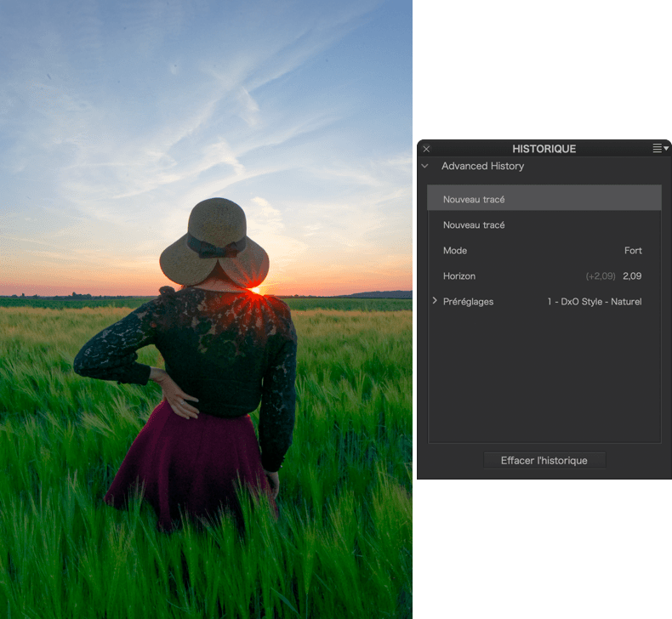Click the DxO Style - Naturel preset value
The width and height of the screenshot is (672, 619).
tap(595, 302)
